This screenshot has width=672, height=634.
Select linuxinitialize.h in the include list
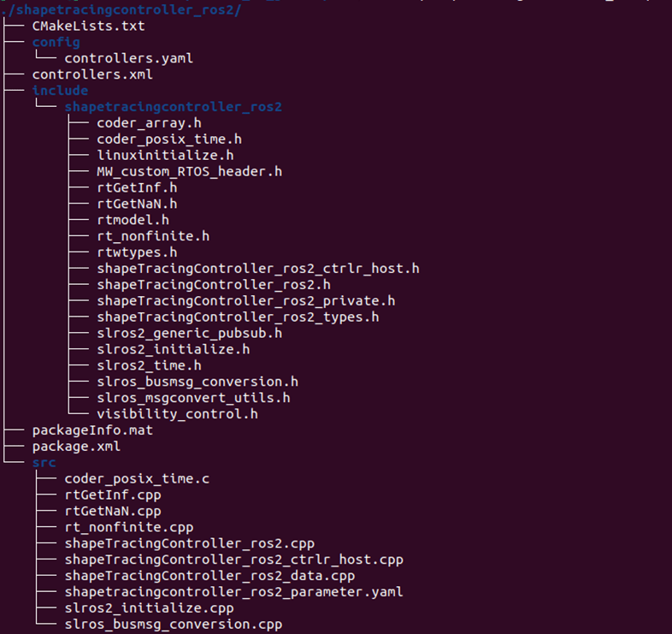click(x=165, y=155)
